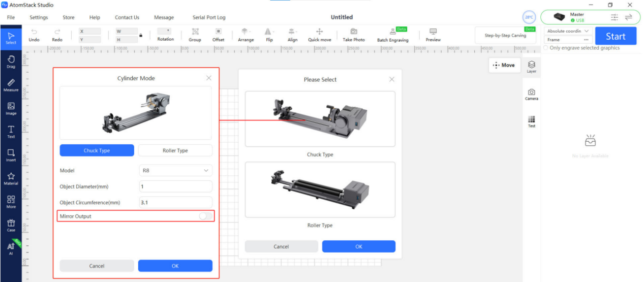Open the Align options
Viewport: 644px width, 282px height.
point(292,35)
